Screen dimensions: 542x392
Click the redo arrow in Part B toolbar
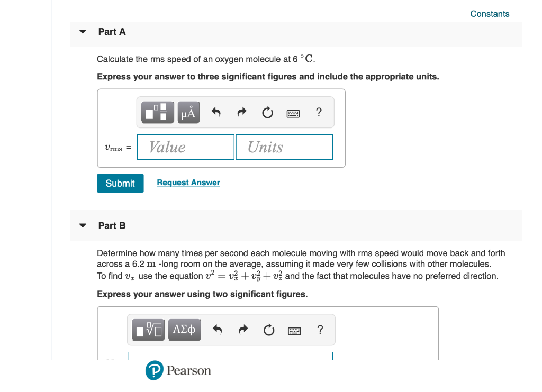pyautogui.click(x=243, y=330)
